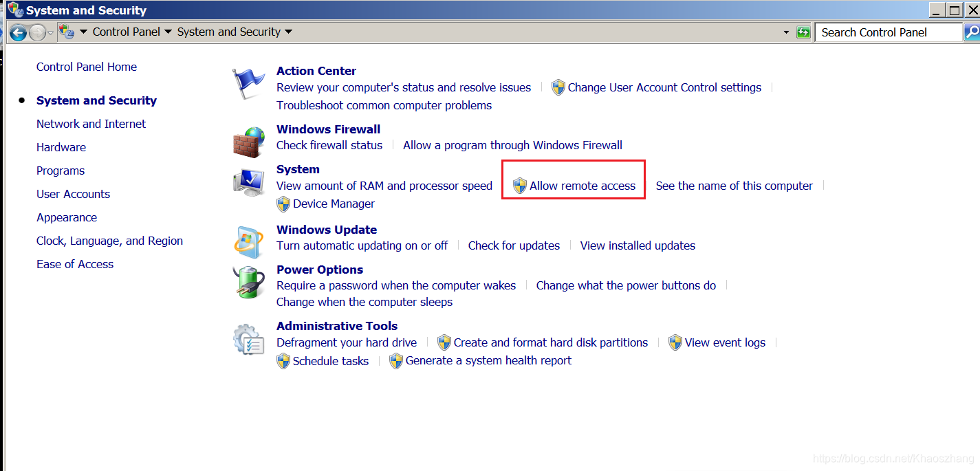Click the Search Control Panel input field
980x471 pixels.
pos(888,32)
